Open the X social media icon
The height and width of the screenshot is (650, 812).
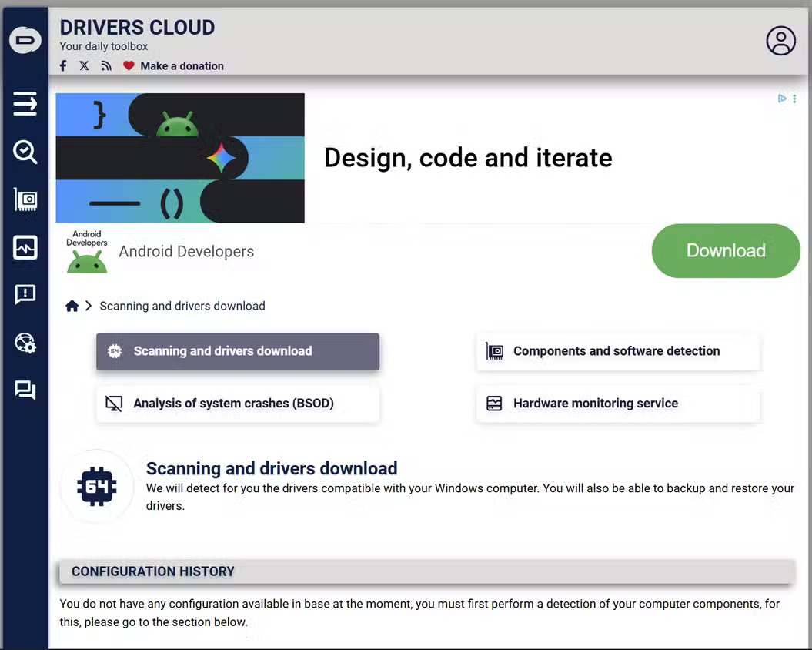tap(84, 66)
